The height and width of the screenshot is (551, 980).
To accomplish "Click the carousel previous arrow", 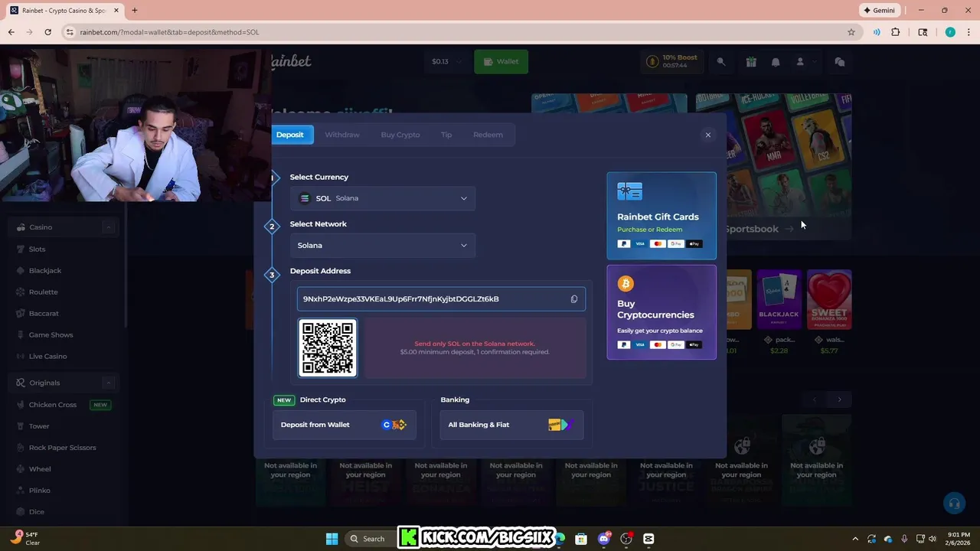I will coord(815,399).
